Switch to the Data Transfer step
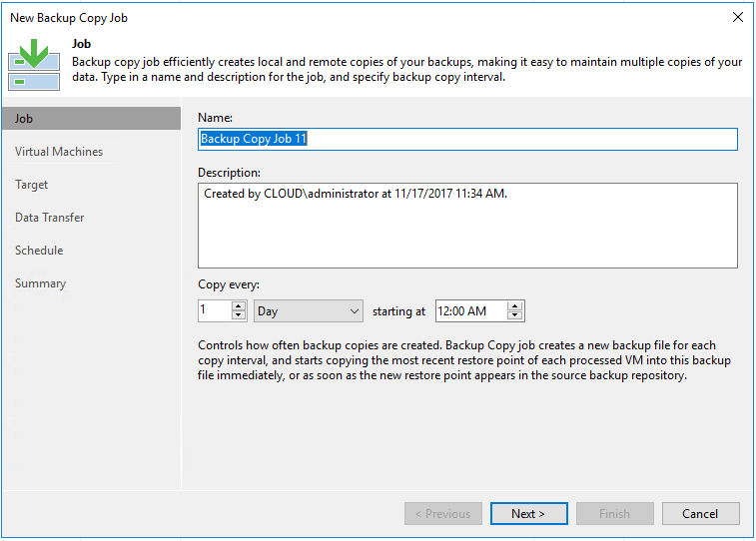 pos(50,218)
